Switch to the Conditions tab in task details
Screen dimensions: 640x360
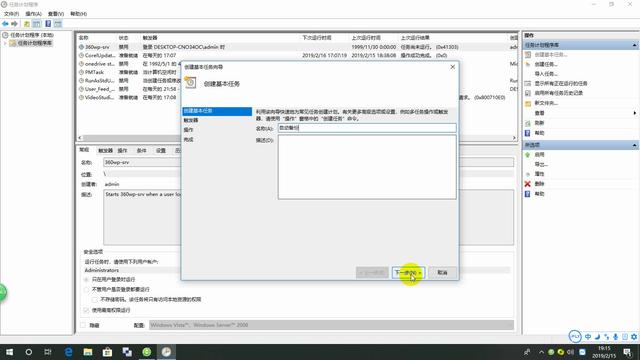[142, 151]
